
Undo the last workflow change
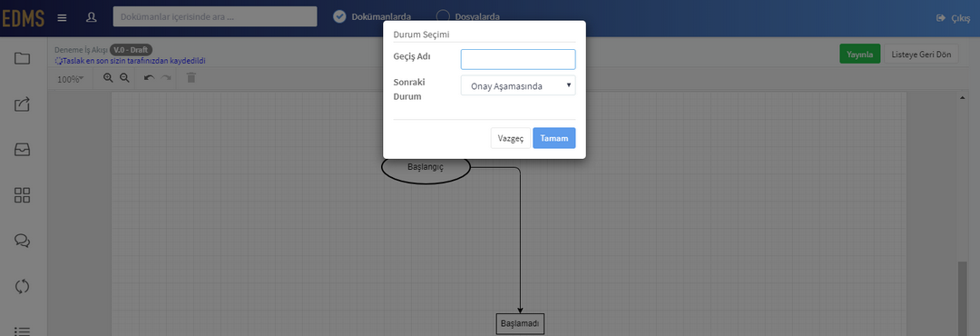149,77
